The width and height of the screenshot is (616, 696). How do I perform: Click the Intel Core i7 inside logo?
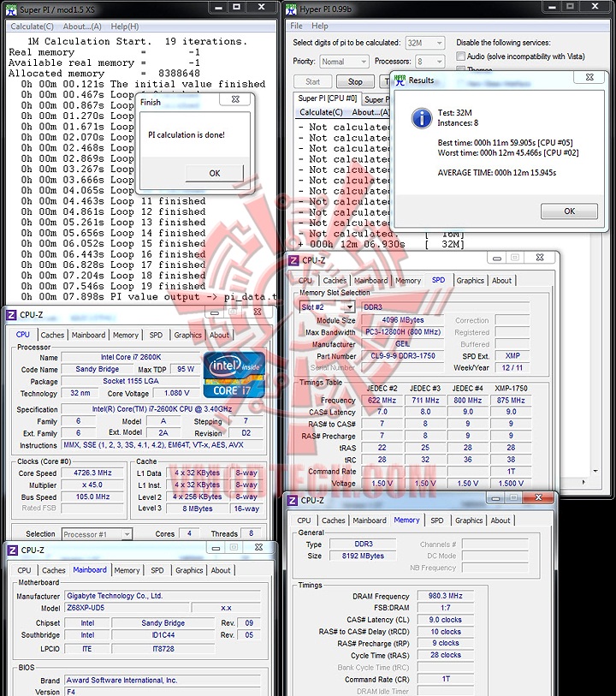[x=234, y=375]
